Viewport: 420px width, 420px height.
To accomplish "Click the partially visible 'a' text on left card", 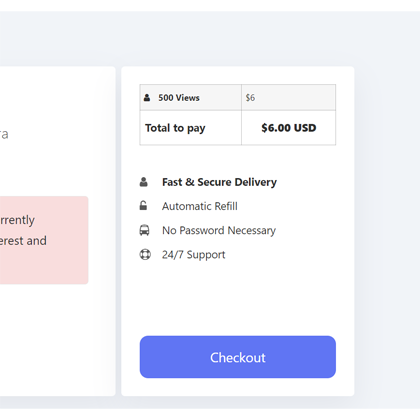I will pyautogui.click(x=4, y=134).
